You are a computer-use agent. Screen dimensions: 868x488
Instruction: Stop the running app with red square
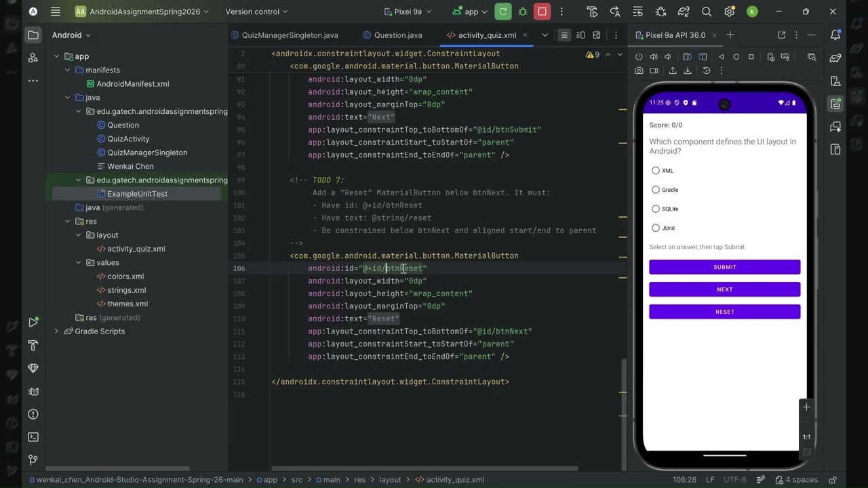(542, 12)
